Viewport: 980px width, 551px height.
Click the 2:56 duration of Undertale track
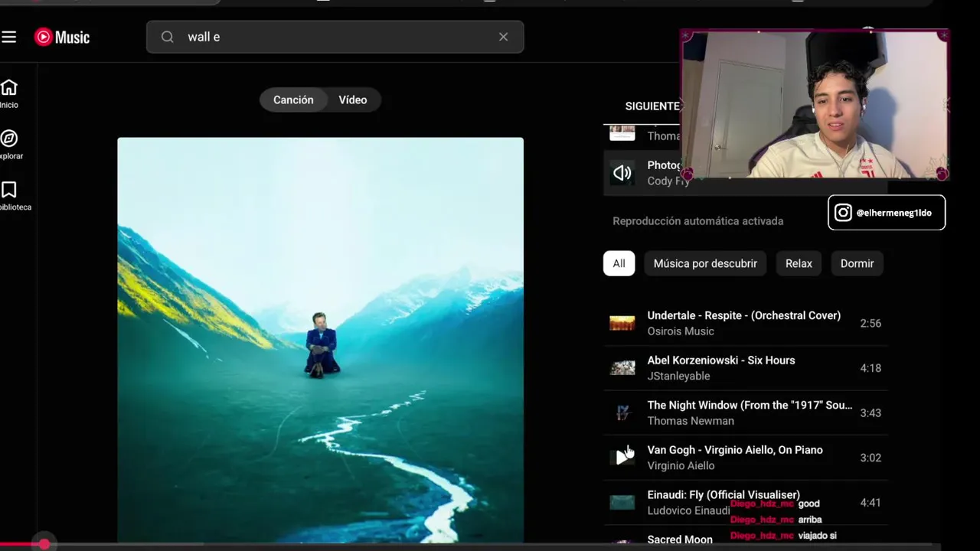871,323
